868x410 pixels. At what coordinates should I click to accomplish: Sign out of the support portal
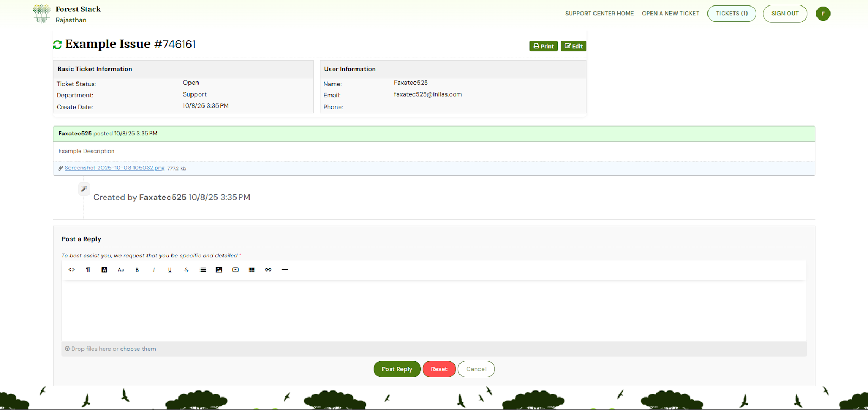point(785,14)
